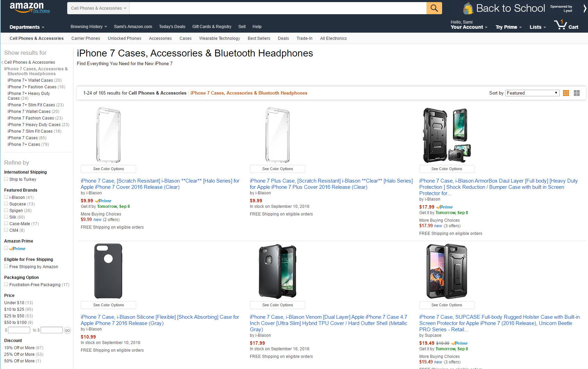Click the banner's right arrow chevron
This screenshot has width=588, height=369.
click(585, 8)
